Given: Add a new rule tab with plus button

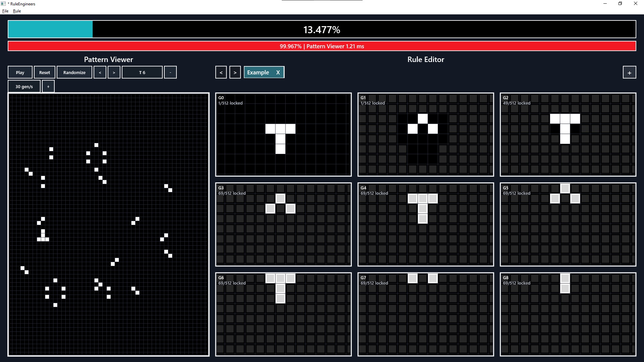Looking at the screenshot, I should click(630, 72).
